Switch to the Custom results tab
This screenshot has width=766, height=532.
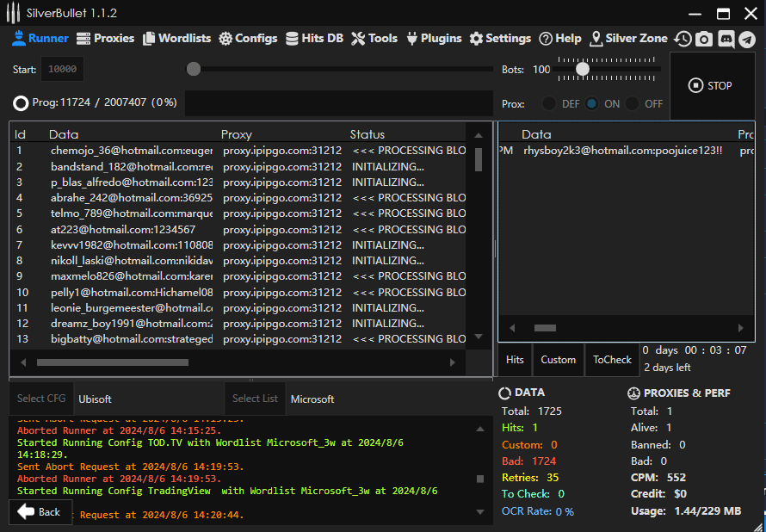pos(558,360)
